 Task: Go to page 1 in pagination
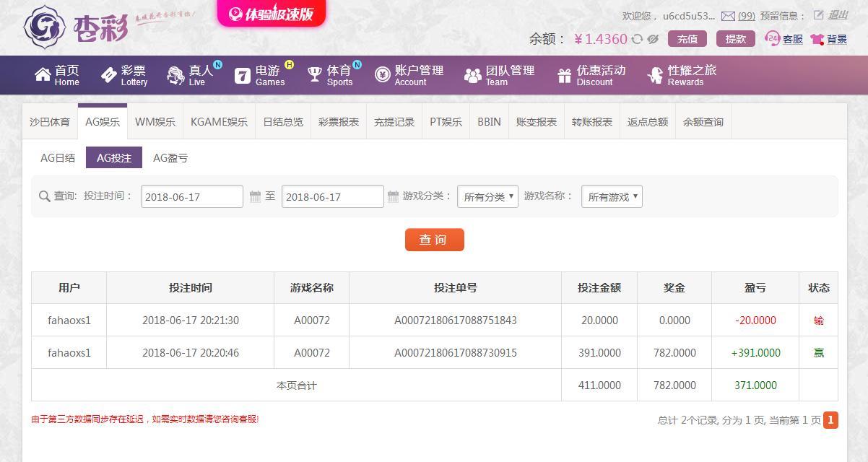830,419
